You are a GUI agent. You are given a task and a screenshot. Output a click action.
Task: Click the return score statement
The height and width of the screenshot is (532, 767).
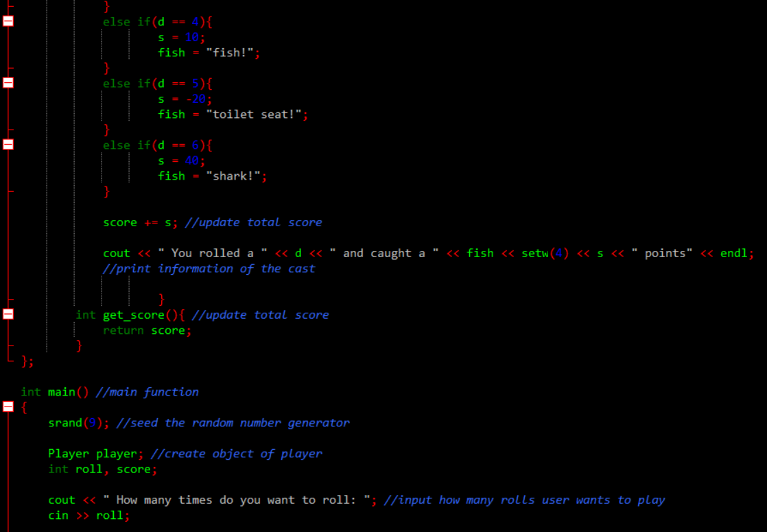pos(145,330)
